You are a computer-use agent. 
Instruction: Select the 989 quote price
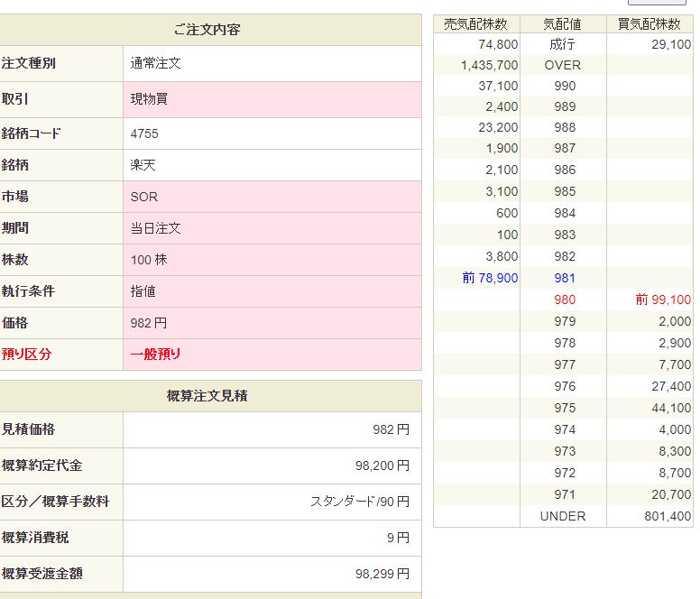(565, 106)
